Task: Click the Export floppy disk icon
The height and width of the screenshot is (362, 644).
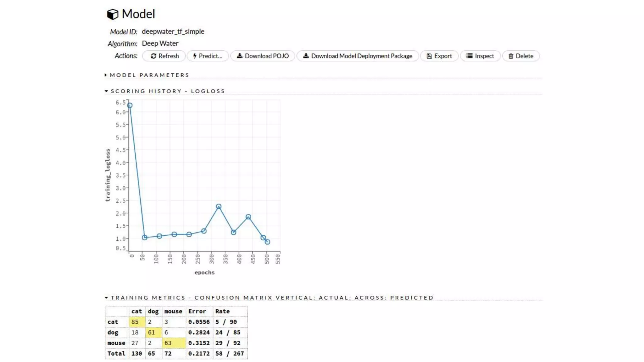Action: click(429, 56)
